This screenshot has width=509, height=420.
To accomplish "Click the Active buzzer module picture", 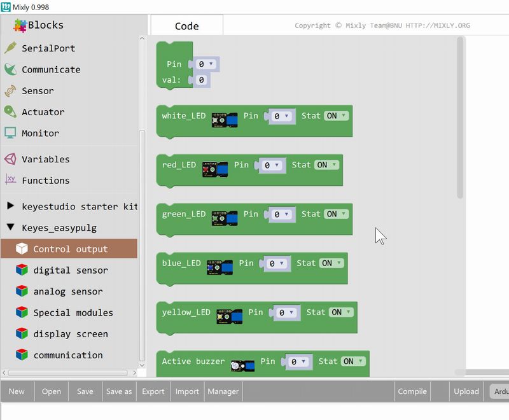I will click(242, 366).
